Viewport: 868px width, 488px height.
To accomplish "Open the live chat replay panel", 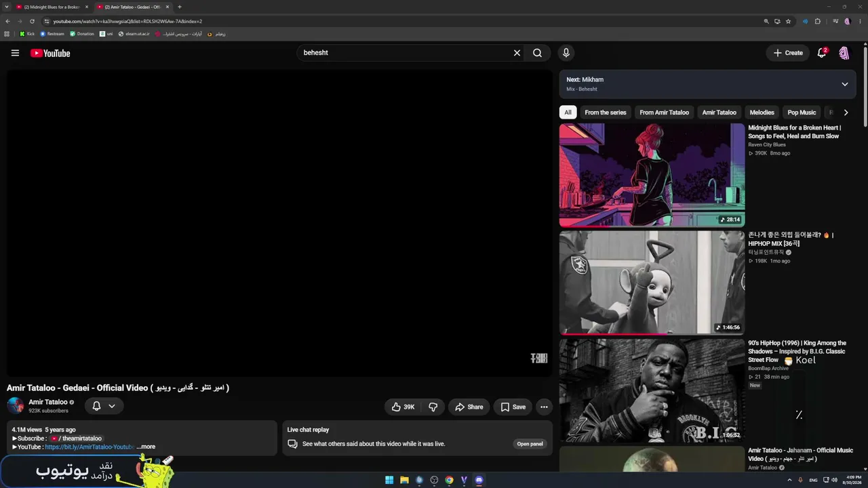I will (x=530, y=444).
